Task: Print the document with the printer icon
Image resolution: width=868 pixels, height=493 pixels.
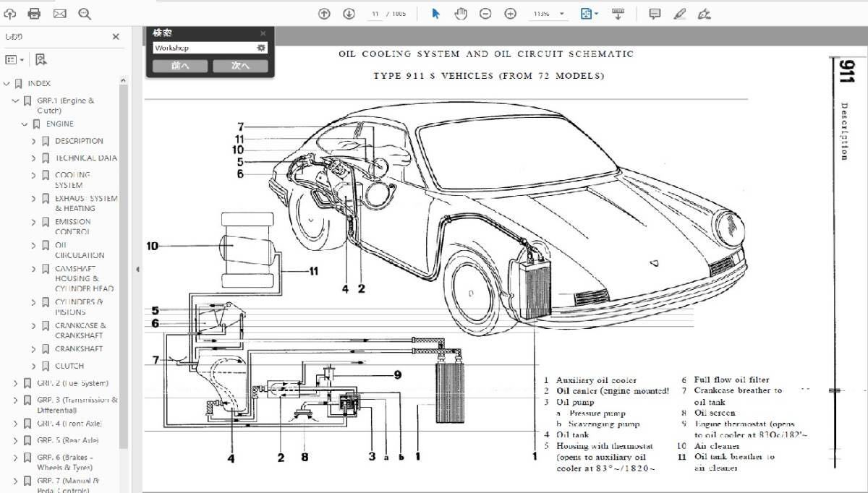Action: pyautogui.click(x=34, y=14)
